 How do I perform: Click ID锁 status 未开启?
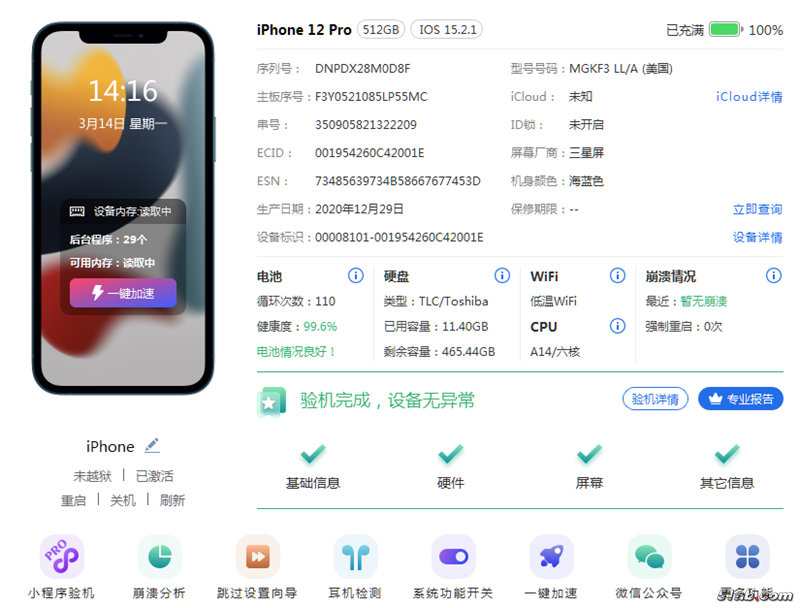coord(587,124)
